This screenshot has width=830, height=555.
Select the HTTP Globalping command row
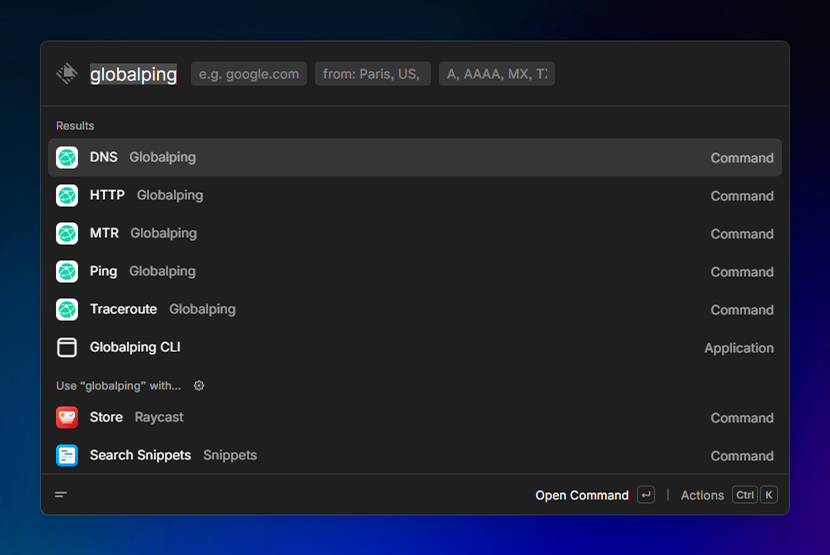tap(415, 195)
